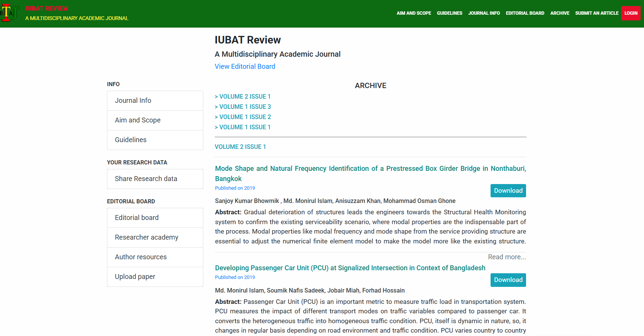This screenshot has height=336, width=644.
Task: Click Read more for the Box Girder abstract
Action: (x=507, y=257)
